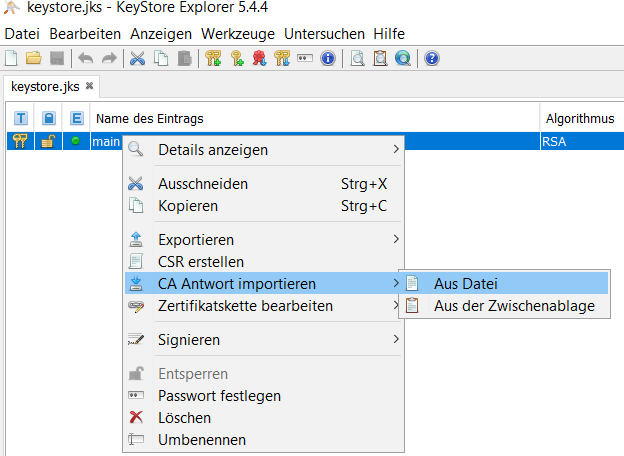This screenshot has height=456, width=624.
Task: Click the Open keystore folder icon
Action: tap(34, 58)
